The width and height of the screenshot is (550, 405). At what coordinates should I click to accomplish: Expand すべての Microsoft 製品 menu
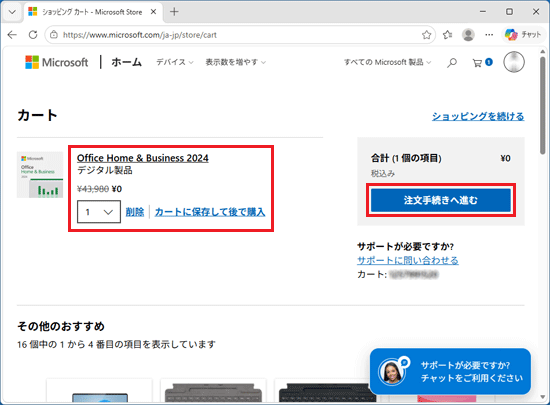click(x=387, y=62)
